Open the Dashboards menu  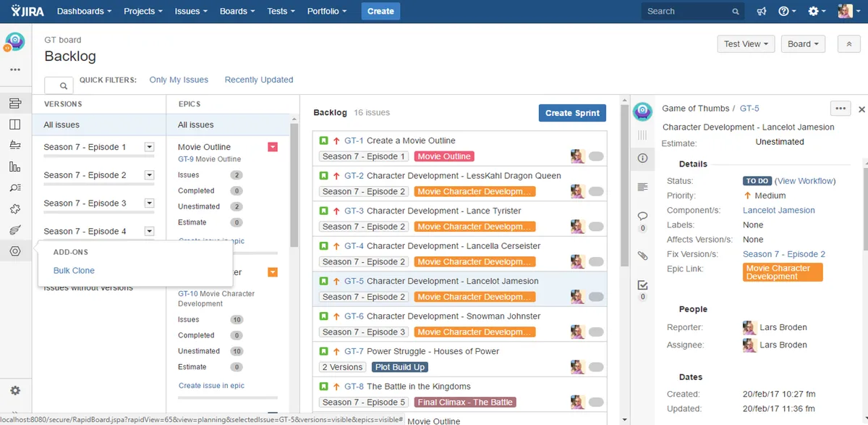coord(84,12)
